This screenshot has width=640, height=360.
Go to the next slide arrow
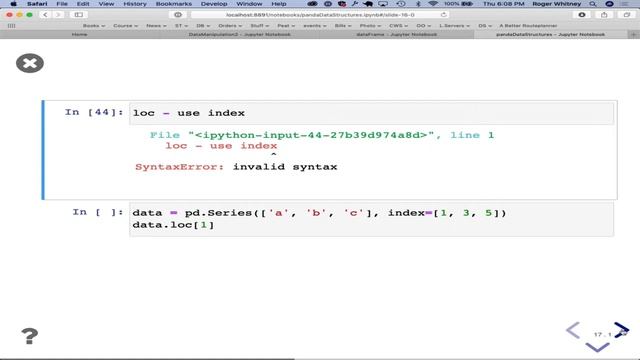[621, 330]
